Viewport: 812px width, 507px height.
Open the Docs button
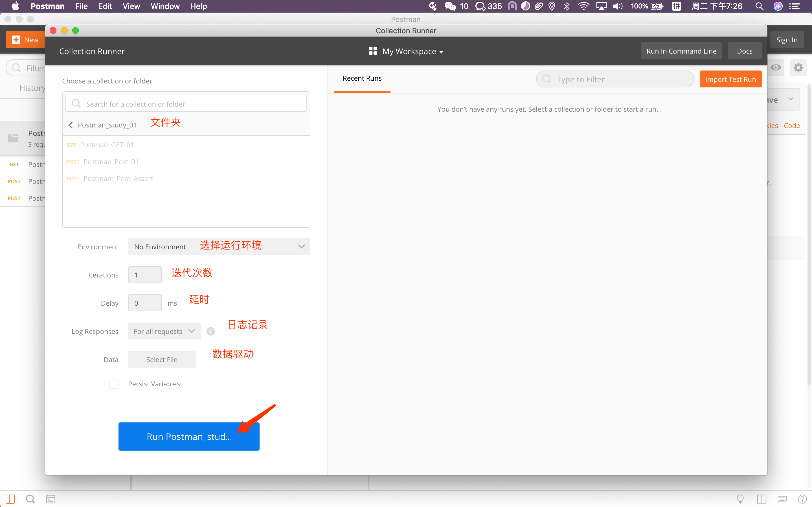click(x=744, y=51)
